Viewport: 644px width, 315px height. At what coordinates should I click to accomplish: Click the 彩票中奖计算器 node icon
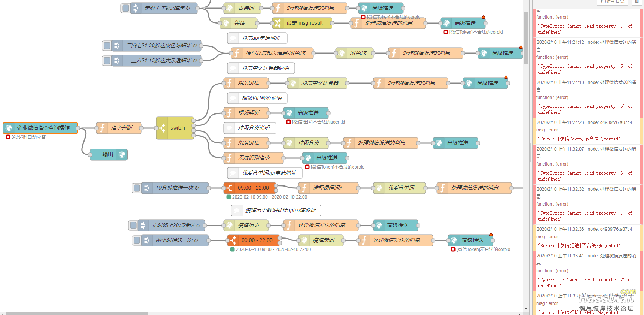click(x=293, y=83)
